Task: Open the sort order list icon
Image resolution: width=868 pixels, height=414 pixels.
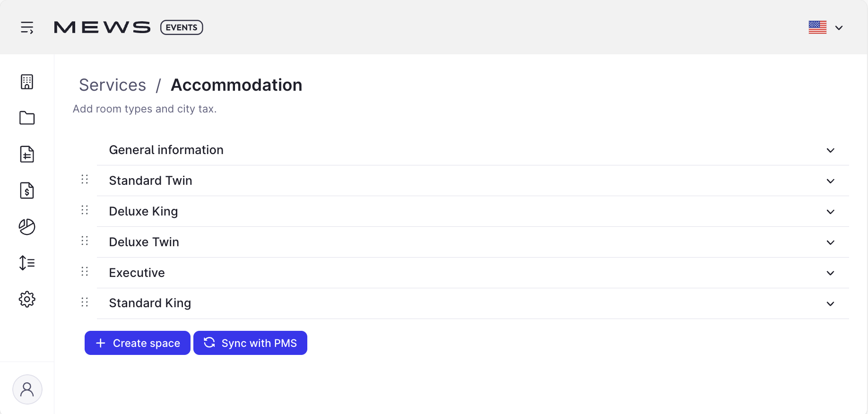Action: [27, 263]
